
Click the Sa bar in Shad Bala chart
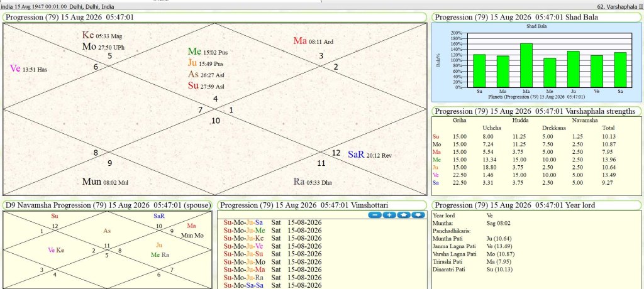pos(620,70)
